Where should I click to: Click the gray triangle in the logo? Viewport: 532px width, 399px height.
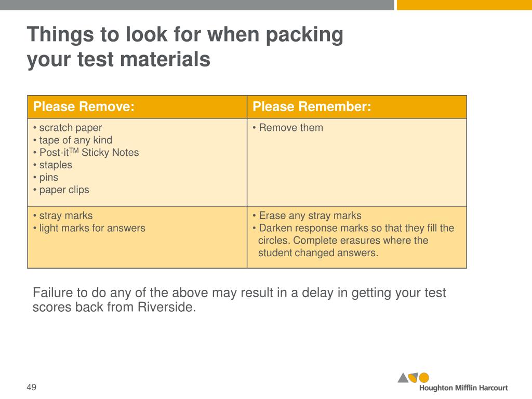point(403,378)
